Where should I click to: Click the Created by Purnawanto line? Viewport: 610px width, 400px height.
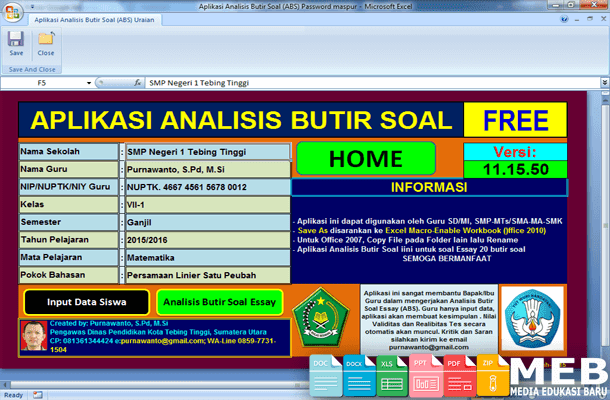109,323
